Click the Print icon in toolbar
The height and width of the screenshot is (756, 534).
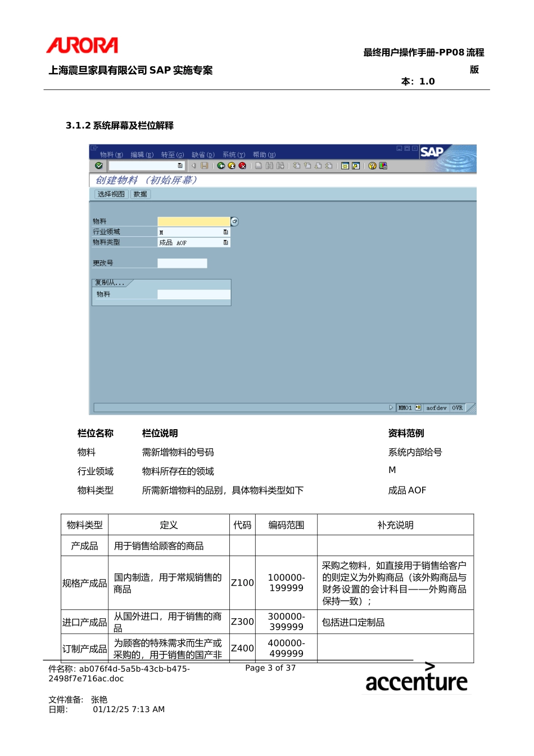[x=259, y=166]
